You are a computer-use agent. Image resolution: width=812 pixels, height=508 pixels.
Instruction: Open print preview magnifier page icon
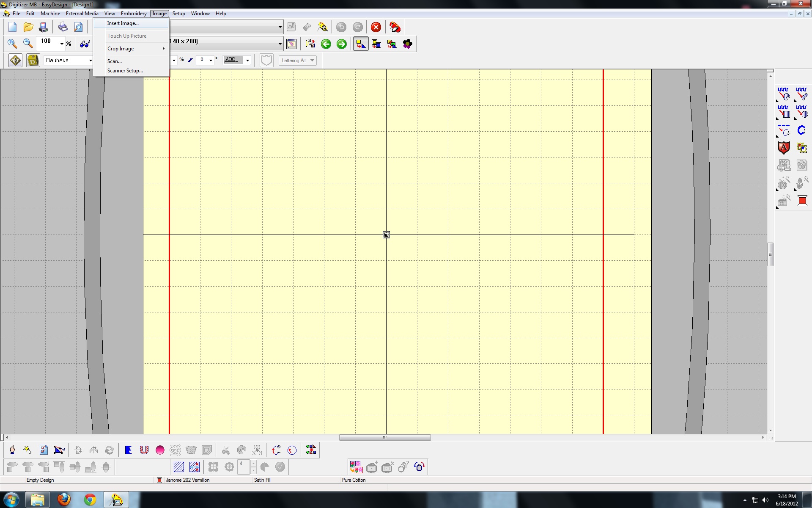coord(78,28)
